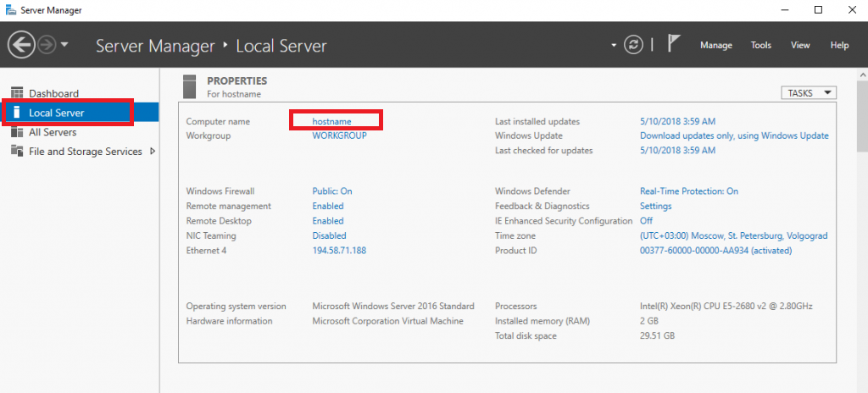Viewport: 868px width, 393px height.
Task: Maximize the Server Manager window
Action: [818, 10]
